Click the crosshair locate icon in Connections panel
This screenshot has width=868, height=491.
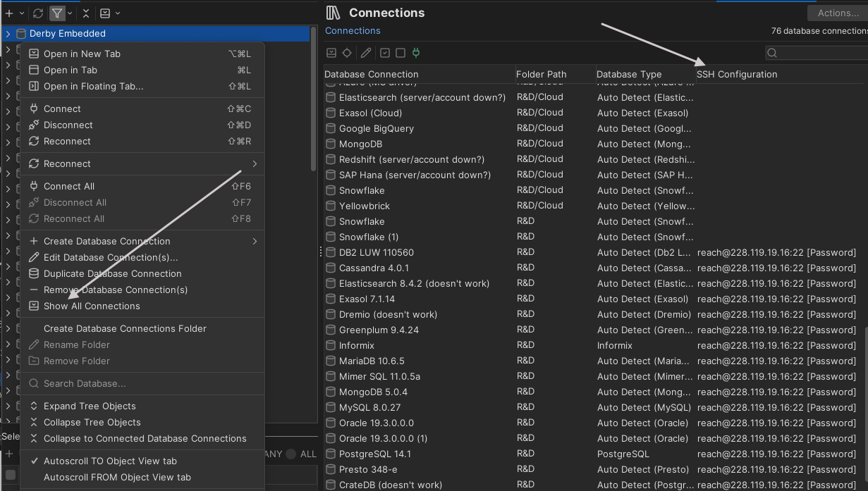(346, 52)
